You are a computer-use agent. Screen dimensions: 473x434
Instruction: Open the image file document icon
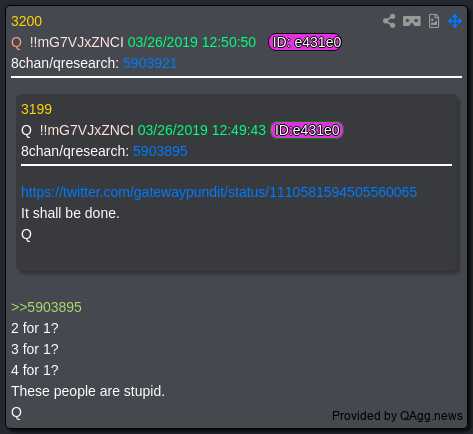pos(434,21)
